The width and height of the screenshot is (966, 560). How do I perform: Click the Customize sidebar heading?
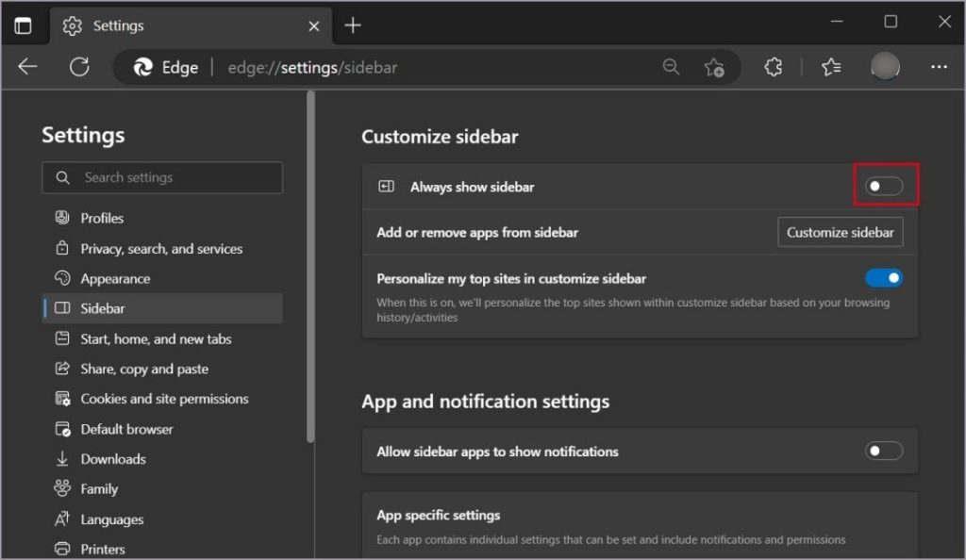440,137
